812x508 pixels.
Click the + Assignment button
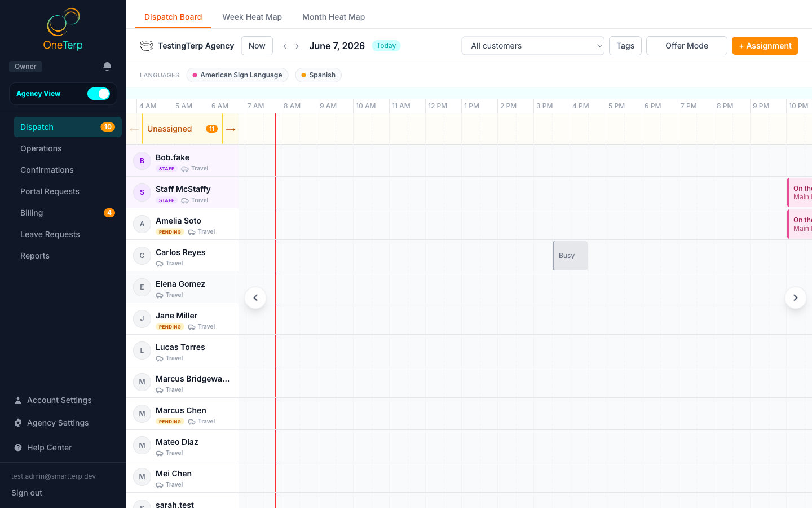(765, 46)
